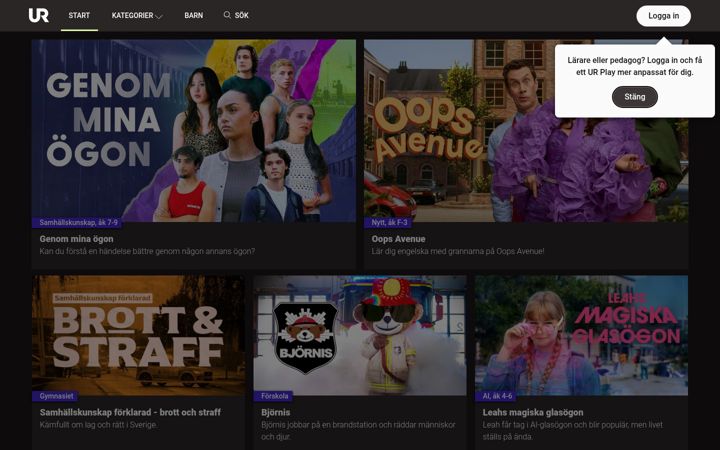Select the START navigation tab
Image resolution: width=720 pixels, height=450 pixels.
coord(79,15)
